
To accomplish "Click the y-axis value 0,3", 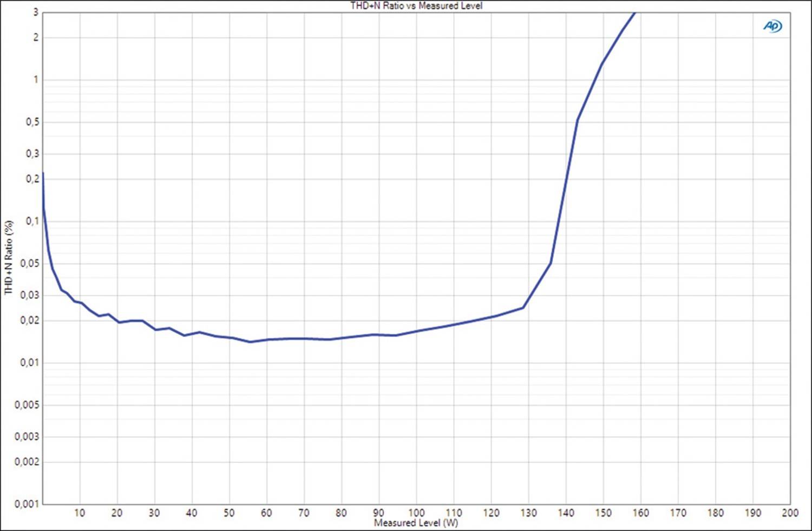I will click(32, 154).
